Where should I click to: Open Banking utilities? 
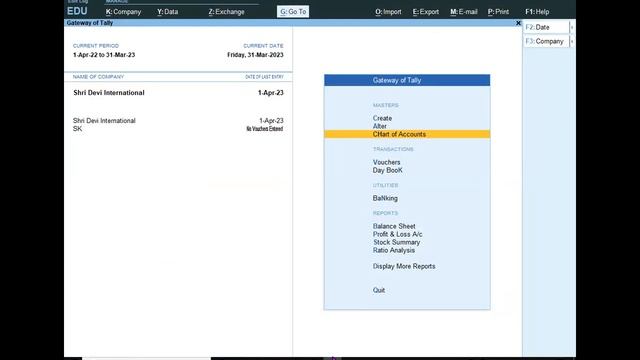(385, 198)
